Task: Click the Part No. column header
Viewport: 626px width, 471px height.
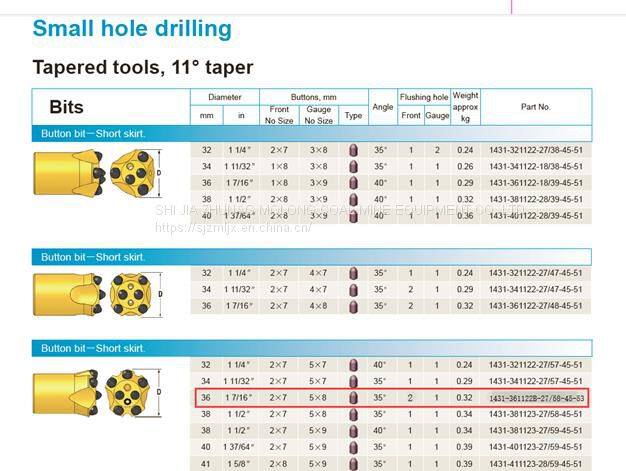Action: 535,107
